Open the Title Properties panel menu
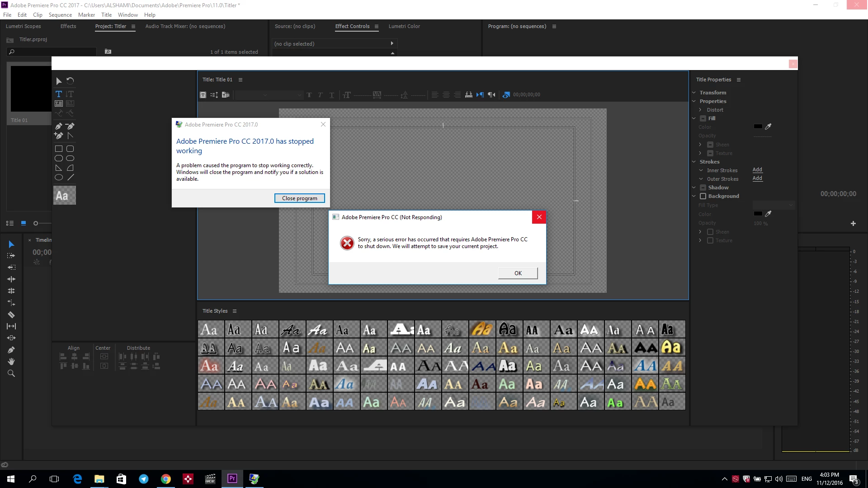Image resolution: width=868 pixels, height=488 pixels. 739,80
